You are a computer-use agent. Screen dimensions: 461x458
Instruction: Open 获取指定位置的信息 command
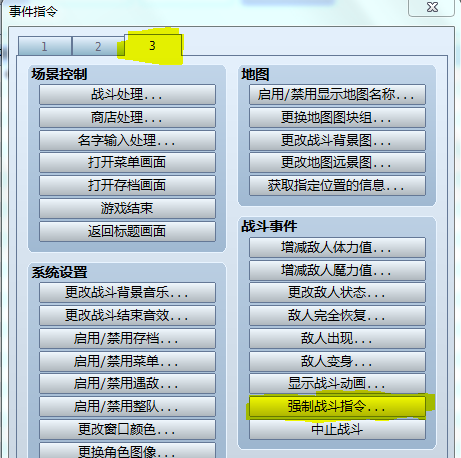(337, 185)
